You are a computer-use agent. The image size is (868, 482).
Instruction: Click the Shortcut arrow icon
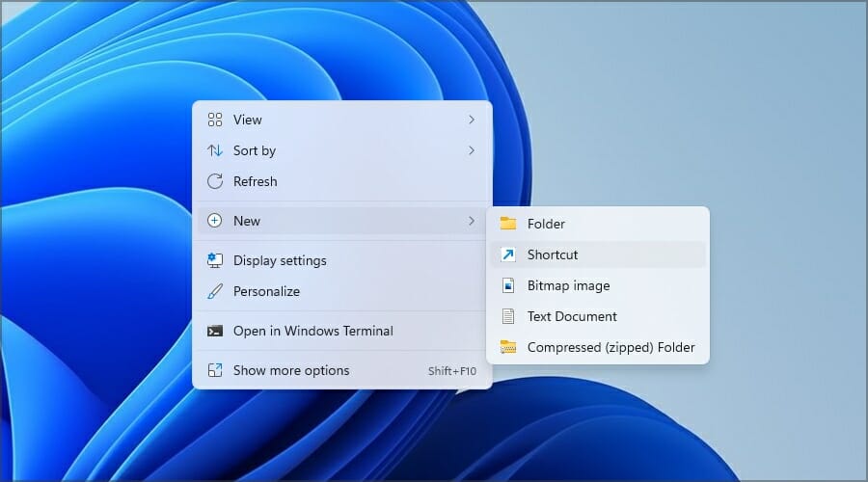click(x=507, y=254)
